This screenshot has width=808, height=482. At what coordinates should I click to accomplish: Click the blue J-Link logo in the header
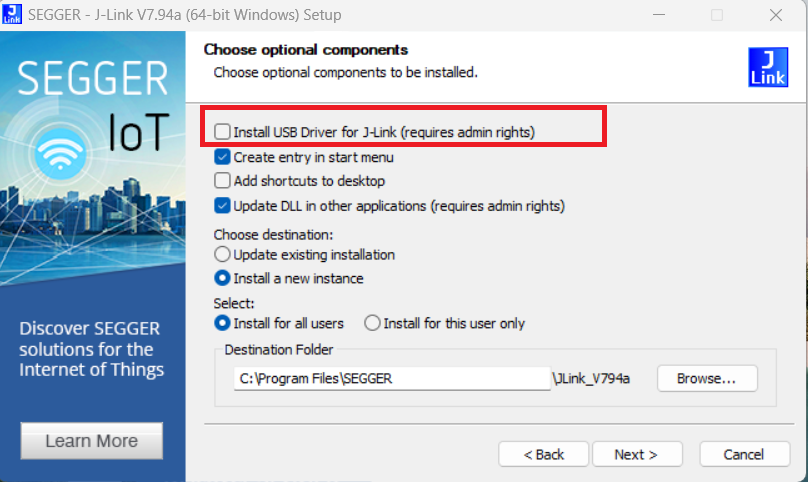tap(768, 67)
